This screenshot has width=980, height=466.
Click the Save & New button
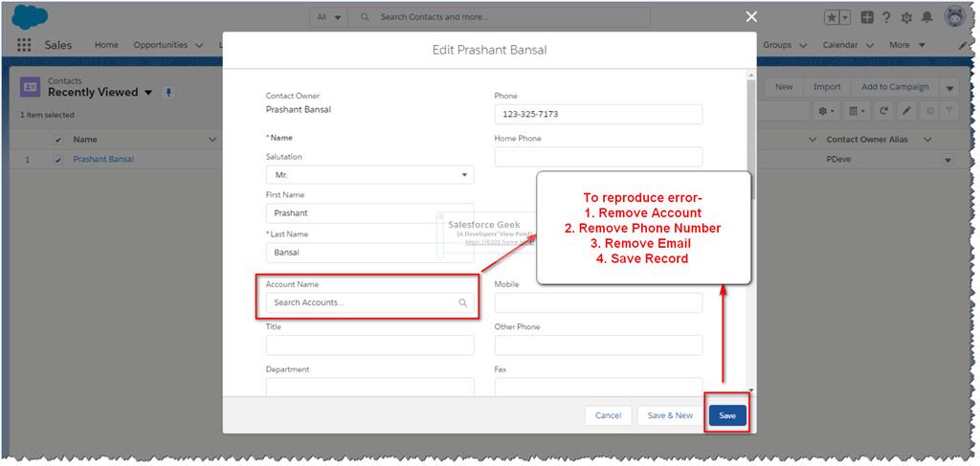coord(670,415)
